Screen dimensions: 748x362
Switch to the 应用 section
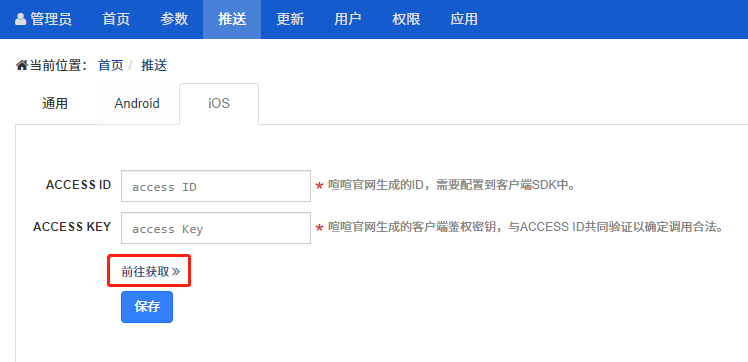point(464,19)
